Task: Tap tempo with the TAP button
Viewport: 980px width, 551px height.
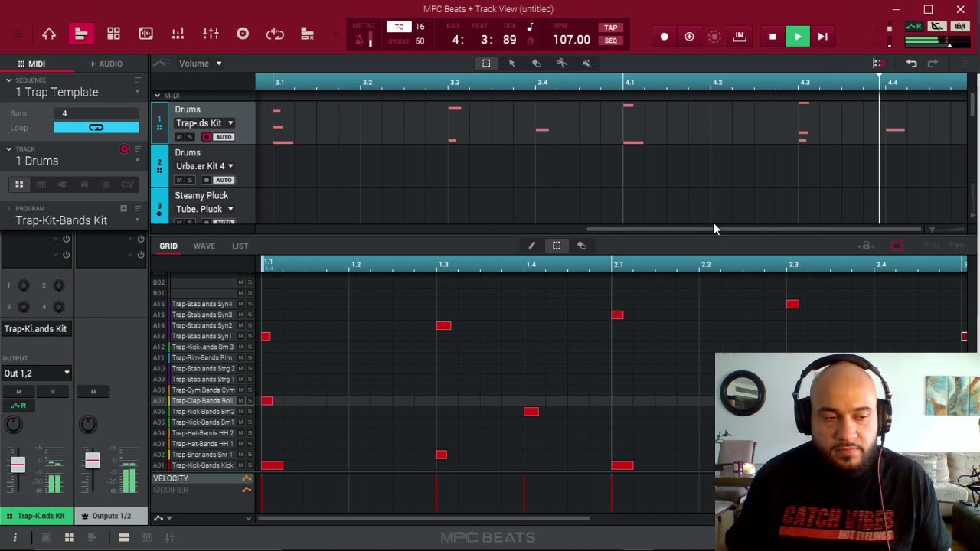Action: pos(610,28)
